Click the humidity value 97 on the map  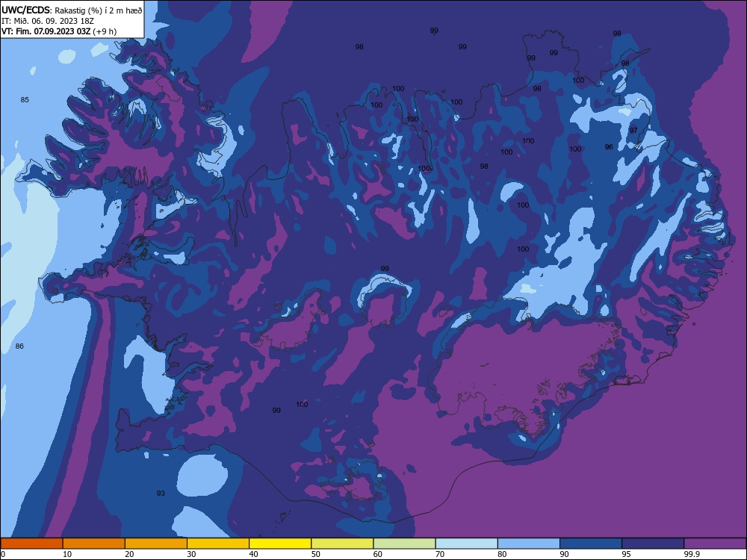pyautogui.click(x=633, y=131)
